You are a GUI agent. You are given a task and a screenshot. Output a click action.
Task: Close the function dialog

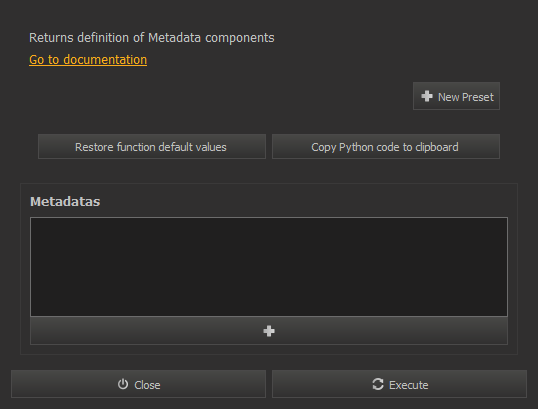(x=138, y=384)
